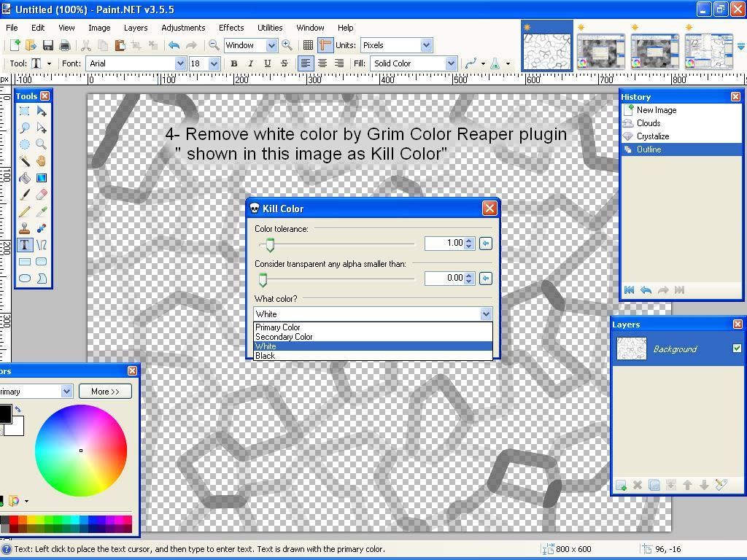Select the Magic Wand tool
The width and height of the screenshot is (747, 560).
point(24,161)
